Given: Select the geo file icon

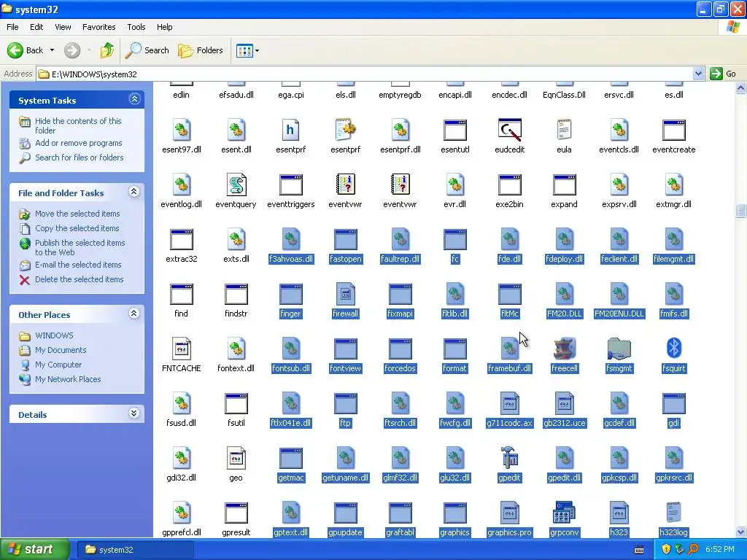Looking at the screenshot, I should (236, 458).
